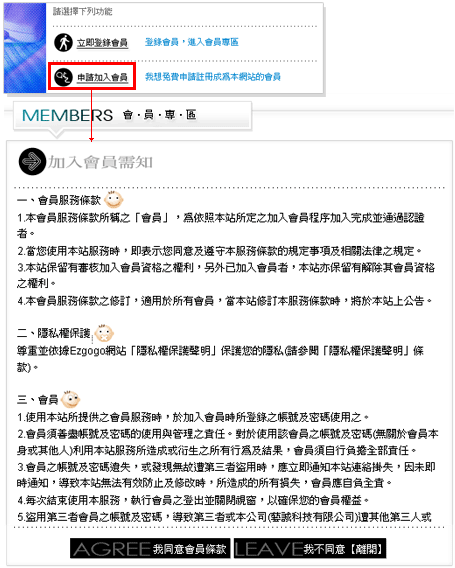Click the 二、隱私權保護 section title
Screen dimensions: 455x568
click(53, 333)
